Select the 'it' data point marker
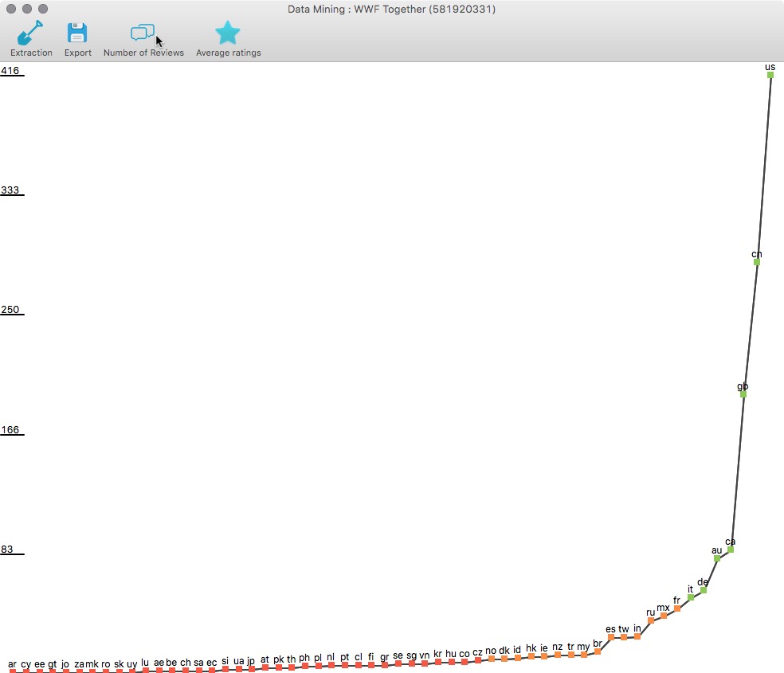The width and height of the screenshot is (784, 673). pyautogui.click(x=691, y=597)
